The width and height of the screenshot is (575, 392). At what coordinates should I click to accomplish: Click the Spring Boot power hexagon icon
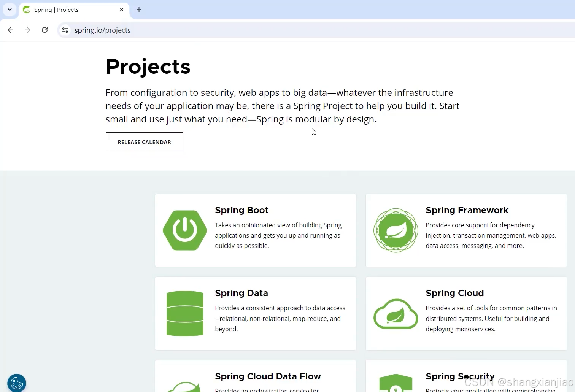coord(185,230)
